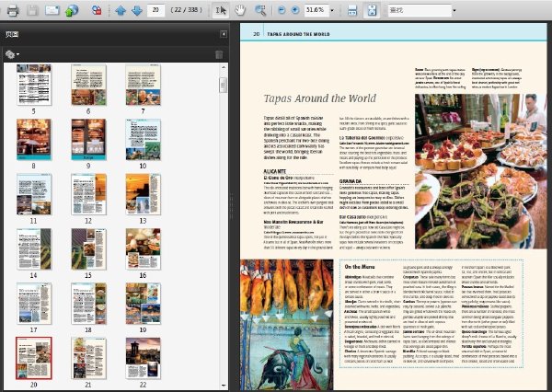The height and width of the screenshot is (392, 552).
Task: Click the Print icon in toolbar
Action: point(13,10)
